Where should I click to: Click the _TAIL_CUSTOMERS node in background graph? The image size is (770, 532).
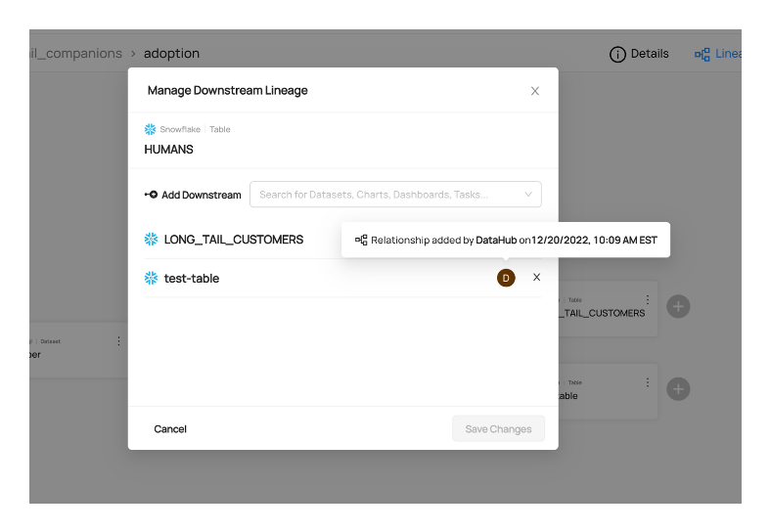pyautogui.click(x=608, y=309)
